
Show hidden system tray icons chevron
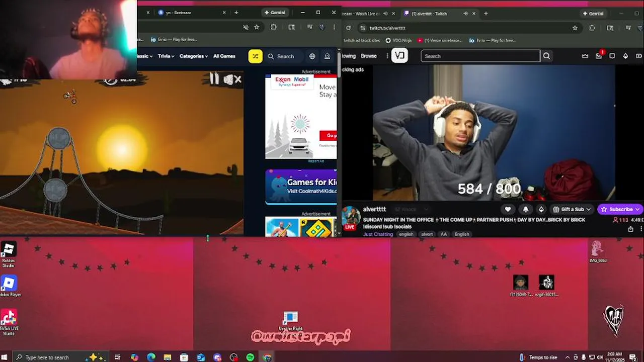(567, 357)
